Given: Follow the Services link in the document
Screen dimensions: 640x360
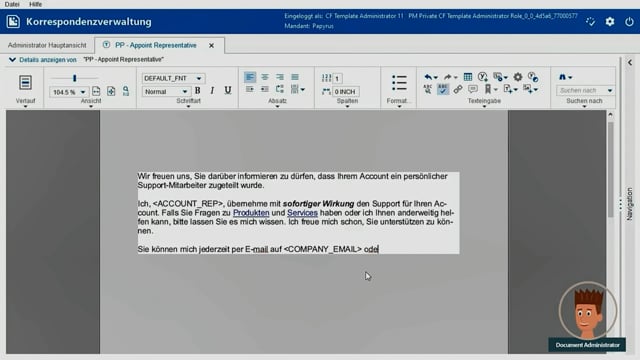Looking at the screenshot, I should click(302, 213).
